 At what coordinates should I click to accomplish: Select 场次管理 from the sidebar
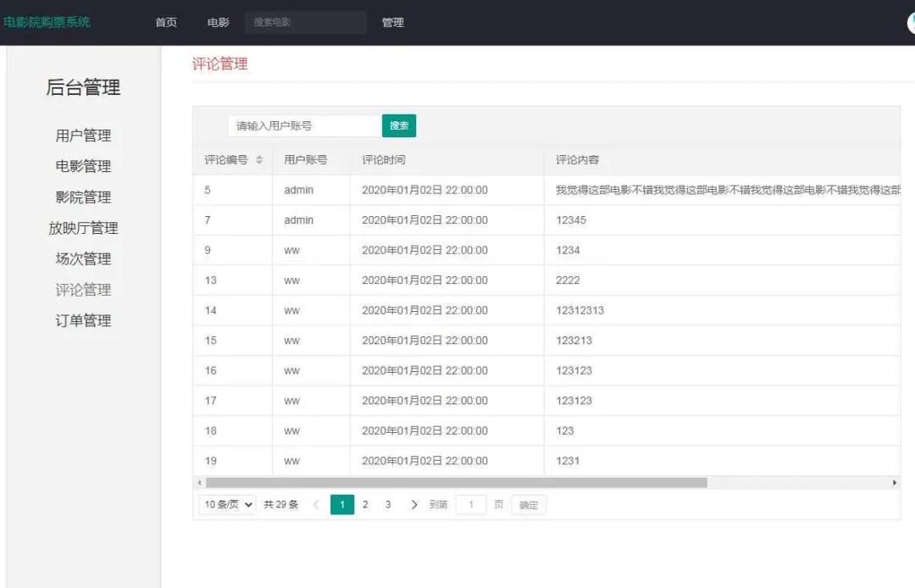coord(82,258)
